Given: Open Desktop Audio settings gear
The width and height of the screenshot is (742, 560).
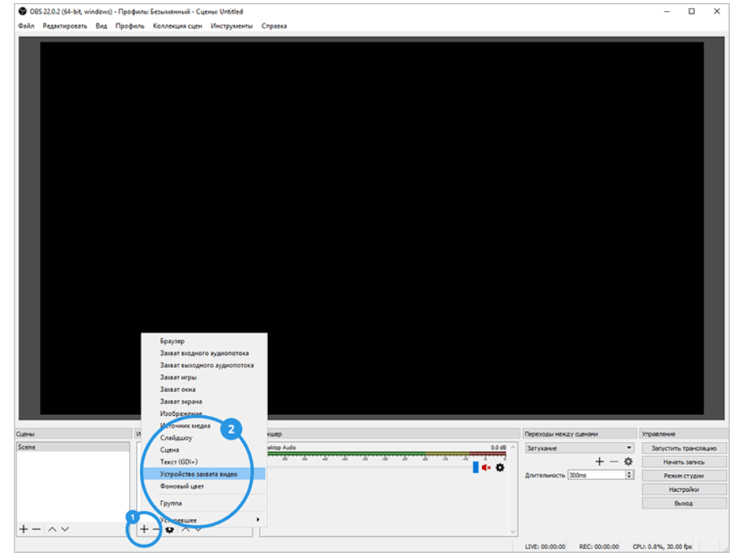Looking at the screenshot, I should tap(500, 468).
